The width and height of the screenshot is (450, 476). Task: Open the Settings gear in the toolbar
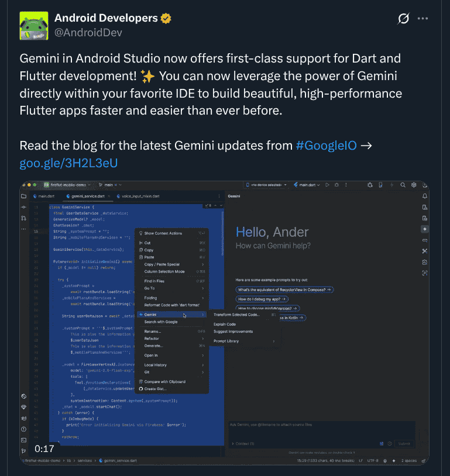tap(413, 185)
